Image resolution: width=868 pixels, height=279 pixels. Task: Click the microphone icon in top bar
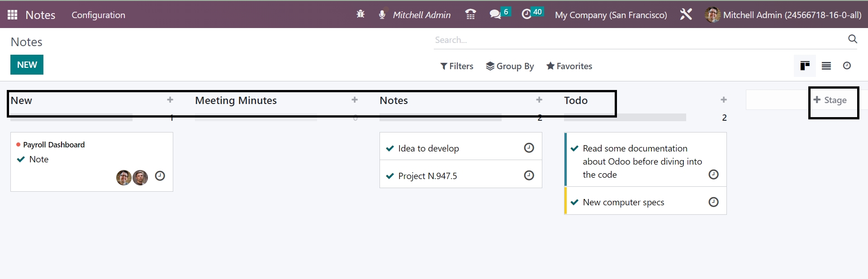382,14
